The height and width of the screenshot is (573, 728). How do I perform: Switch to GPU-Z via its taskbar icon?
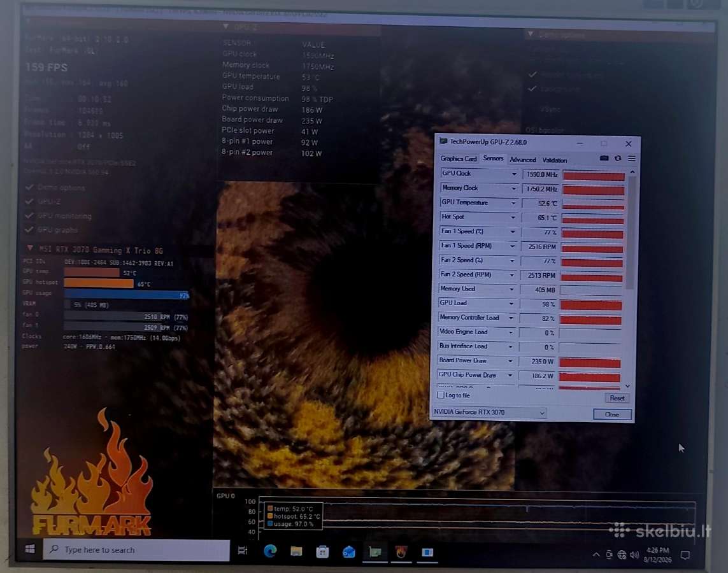click(375, 552)
